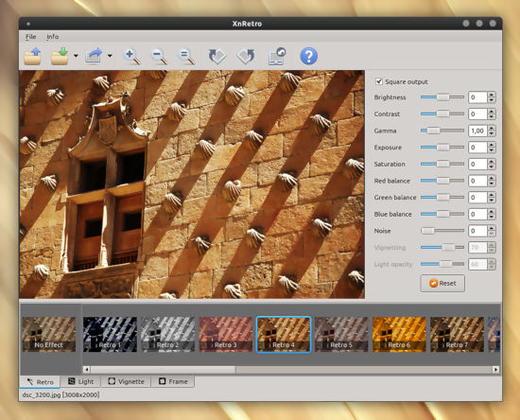Switch to the Vignette tab
This screenshot has width=520, height=420.
[126, 381]
